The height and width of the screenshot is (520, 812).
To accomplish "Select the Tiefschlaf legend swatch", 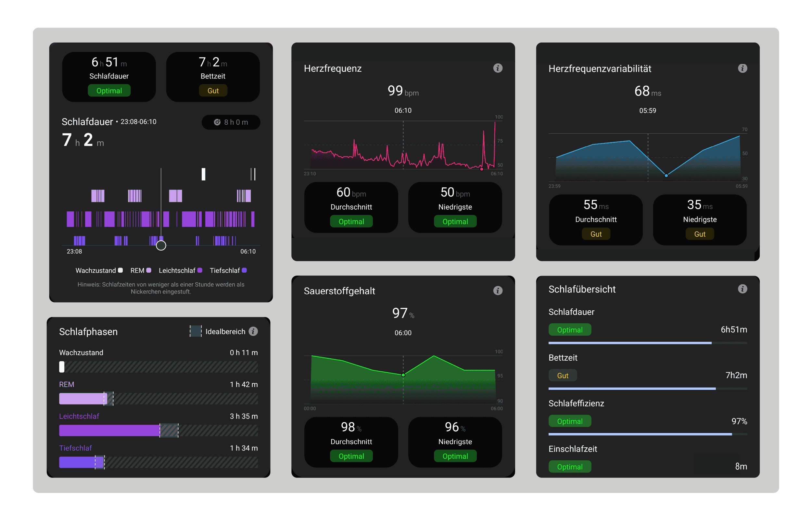I will (244, 270).
